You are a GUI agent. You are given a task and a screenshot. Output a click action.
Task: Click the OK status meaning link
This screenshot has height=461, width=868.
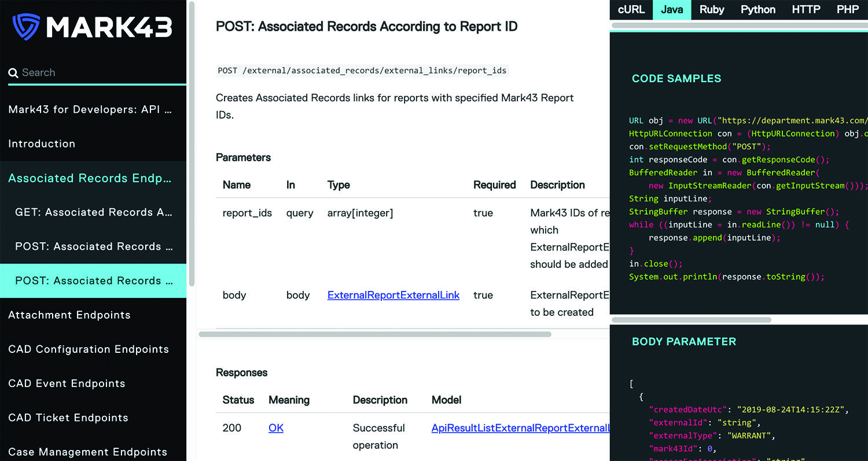276,428
